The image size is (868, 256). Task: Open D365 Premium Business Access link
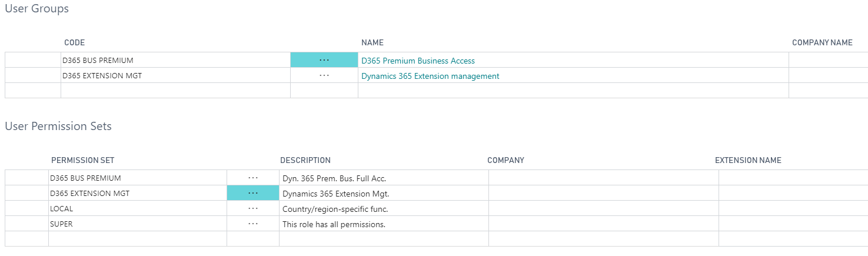click(418, 61)
